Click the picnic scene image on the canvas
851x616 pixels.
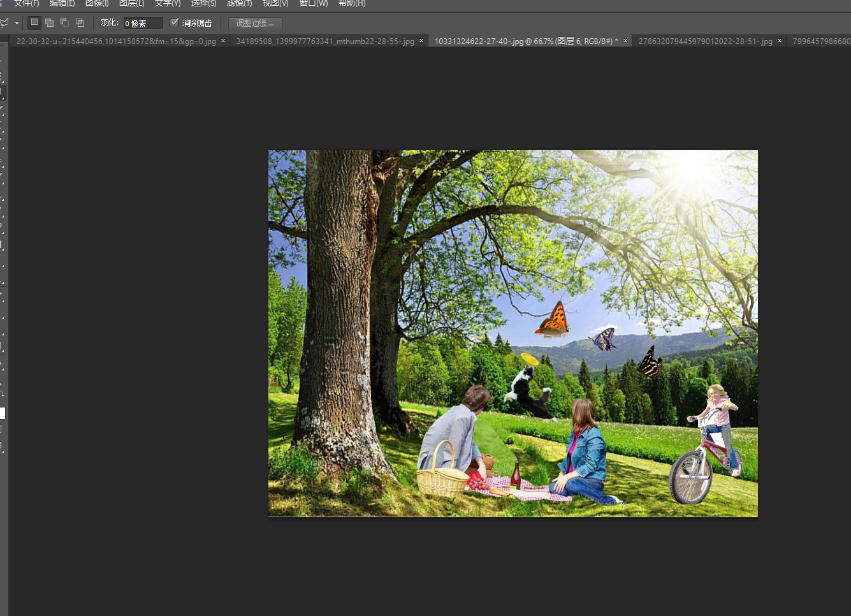513,333
